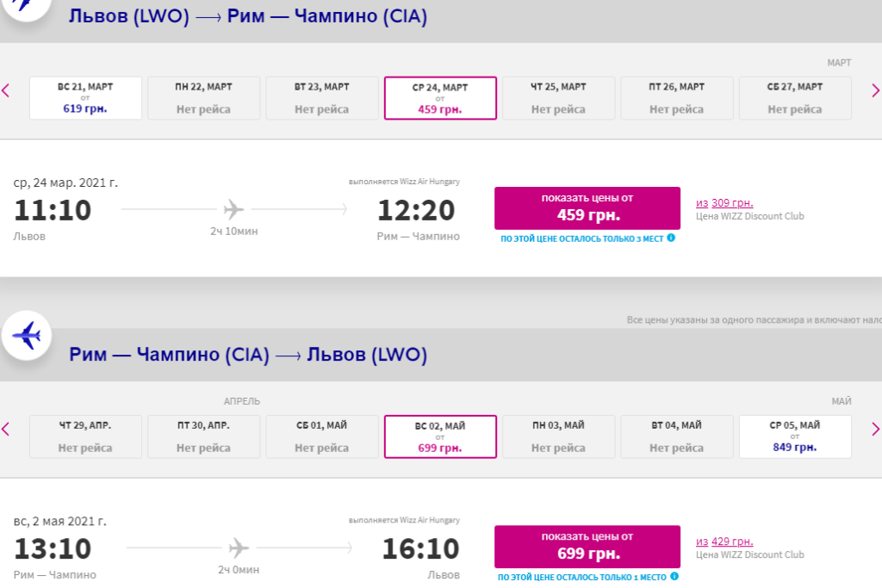Screen dimensions: 882x588
Task: Select Sunday 02 May for 699 грн.
Action: coord(440,436)
